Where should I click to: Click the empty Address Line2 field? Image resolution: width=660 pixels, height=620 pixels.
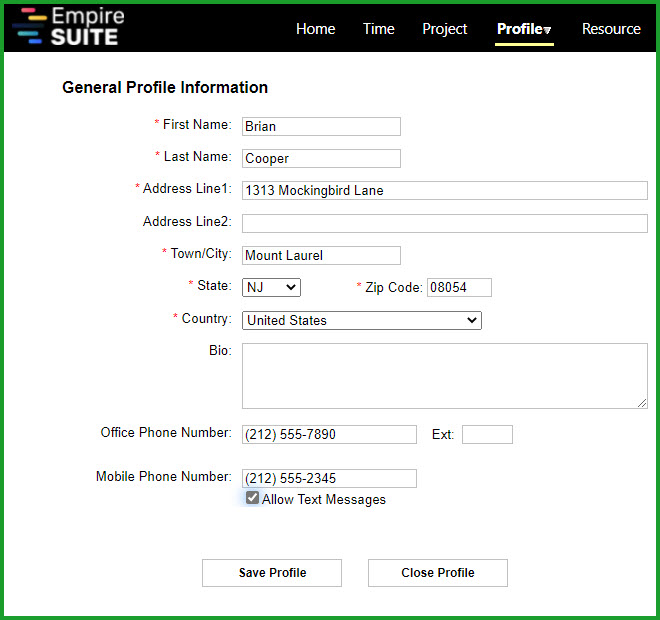click(x=444, y=223)
